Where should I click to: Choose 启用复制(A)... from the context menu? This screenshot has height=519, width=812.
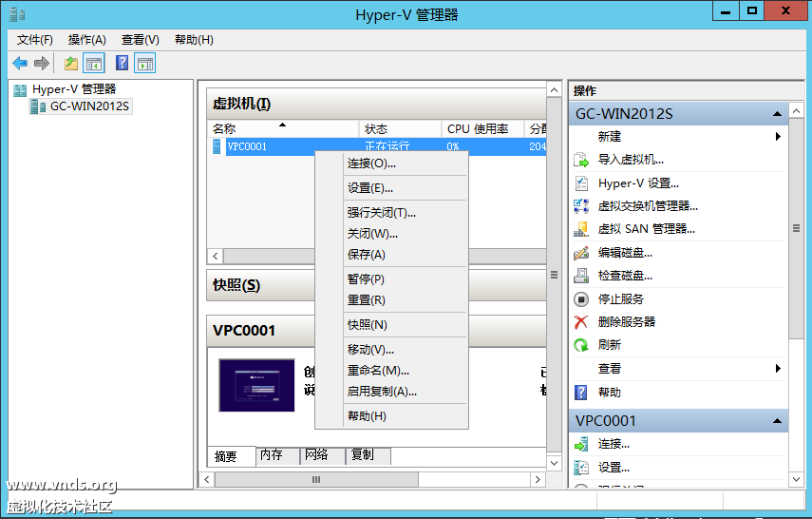[x=391, y=392]
